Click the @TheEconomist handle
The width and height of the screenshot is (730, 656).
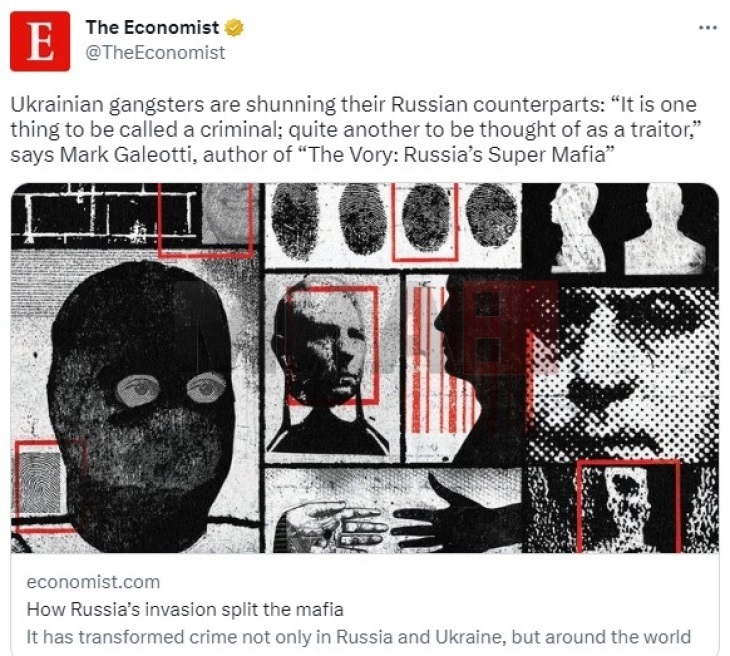point(155,53)
